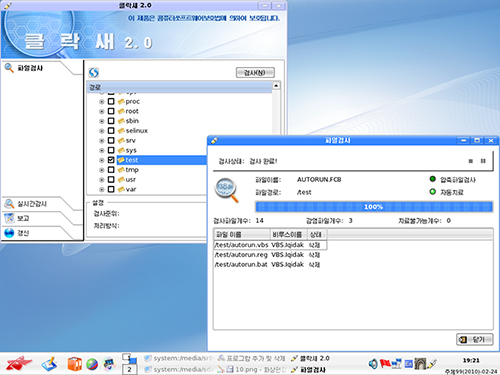Image resolution: width=500 pixels, height=375 pixels.
Task: Switch to the 실시간감시 sidebar tab
Action: [32, 204]
